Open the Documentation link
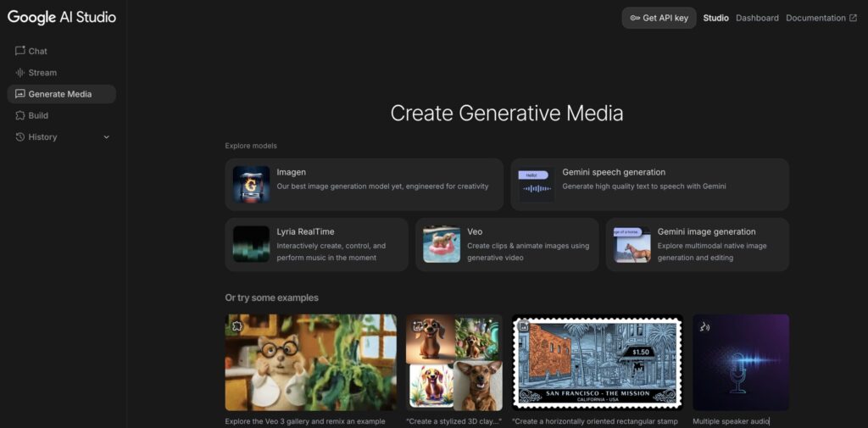 (x=821, y=18)
